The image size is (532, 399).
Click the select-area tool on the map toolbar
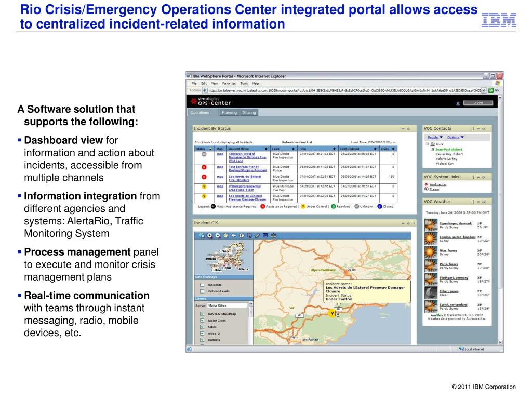point(249,235)
